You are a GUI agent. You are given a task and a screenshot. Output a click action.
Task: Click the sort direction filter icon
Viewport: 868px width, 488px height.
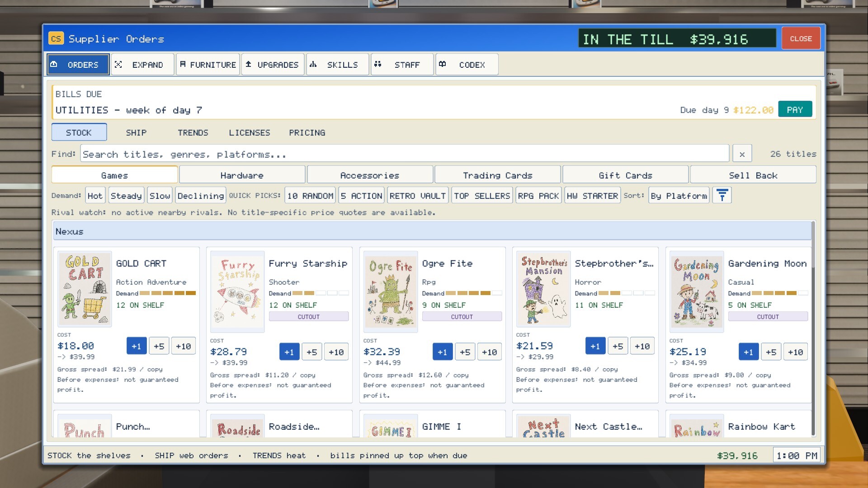(722, 196)
